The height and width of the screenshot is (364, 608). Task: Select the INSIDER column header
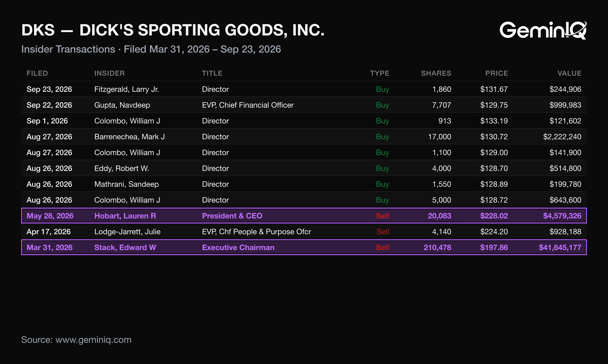pyautogui.click(x=109, y=73)
